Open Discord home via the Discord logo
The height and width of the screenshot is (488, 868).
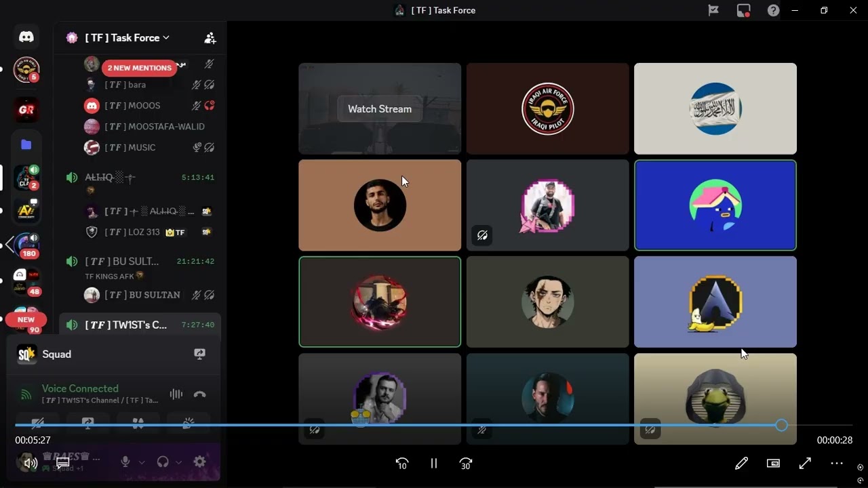pos(26,37)
